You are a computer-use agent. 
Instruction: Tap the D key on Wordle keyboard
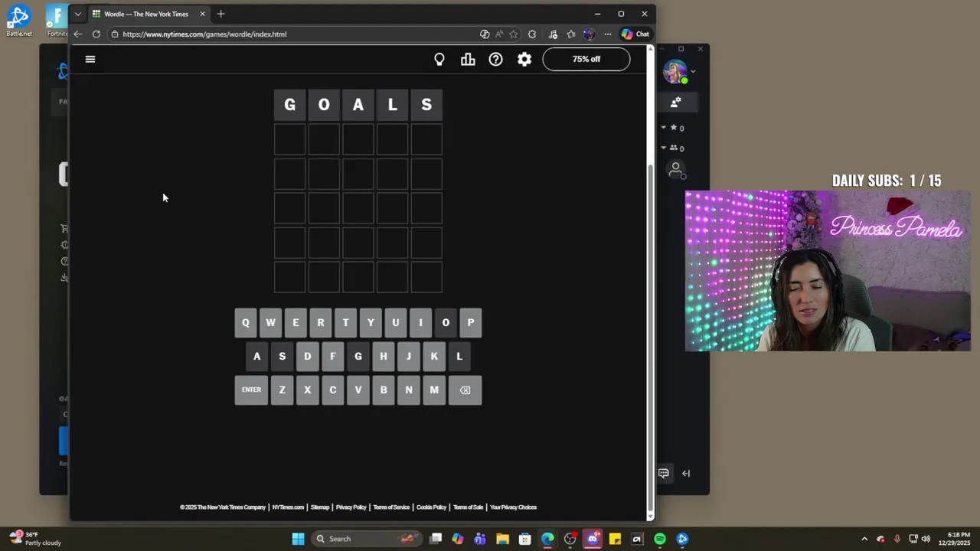308,356
